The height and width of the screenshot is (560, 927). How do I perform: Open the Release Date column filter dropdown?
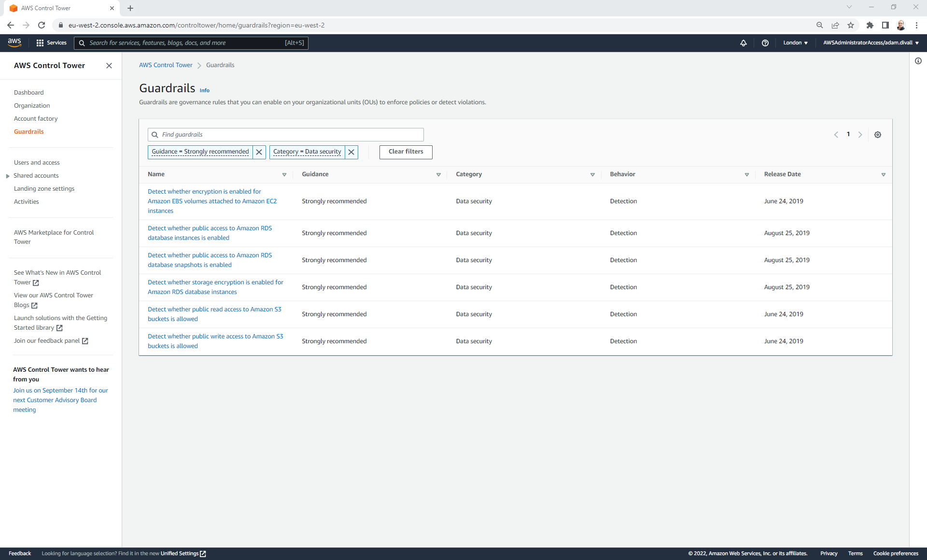884,175
